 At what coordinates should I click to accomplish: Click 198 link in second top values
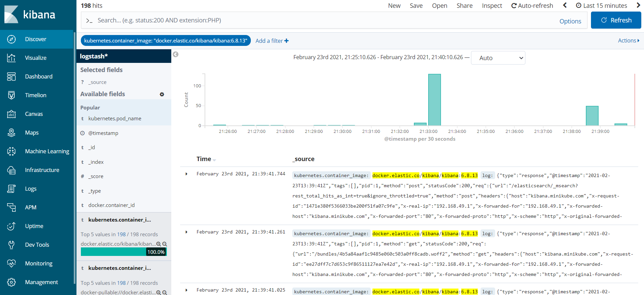[x=121, y=283]
